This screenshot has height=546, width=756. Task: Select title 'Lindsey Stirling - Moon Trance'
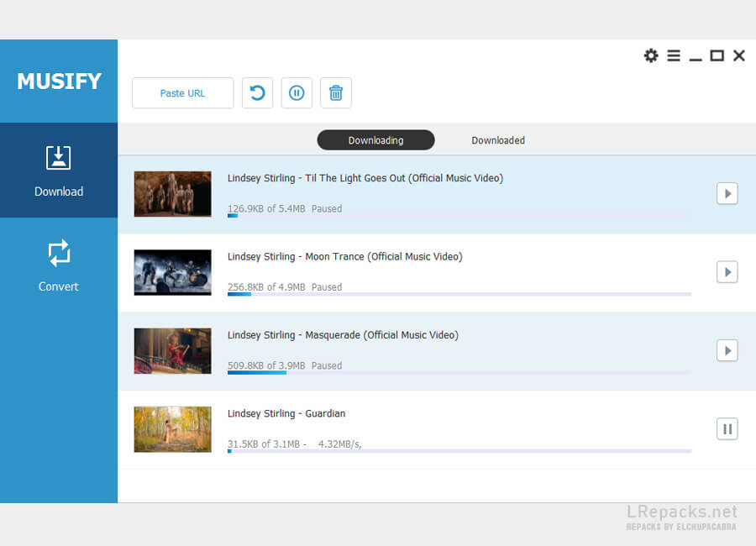[x=344, y=256]
